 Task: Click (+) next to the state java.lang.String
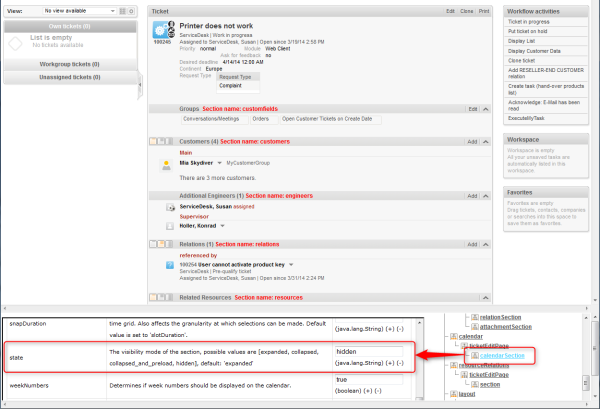(x=390, y=363)
